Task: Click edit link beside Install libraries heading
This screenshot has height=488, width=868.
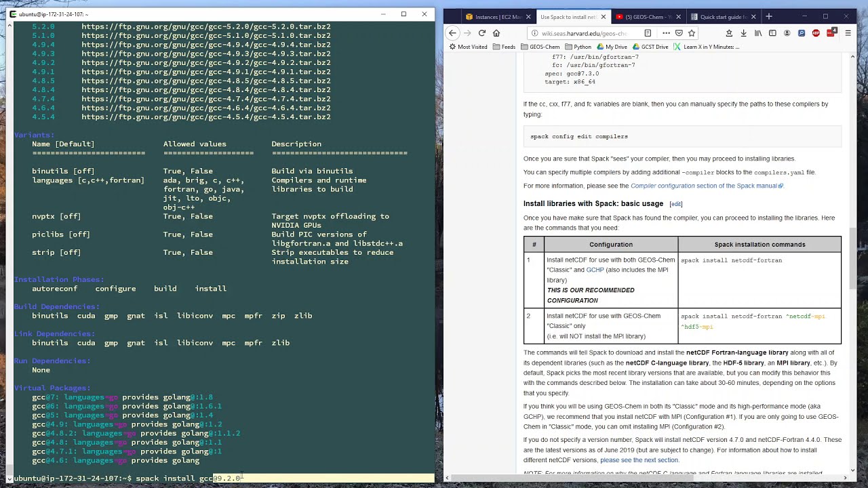Action: 675,204
